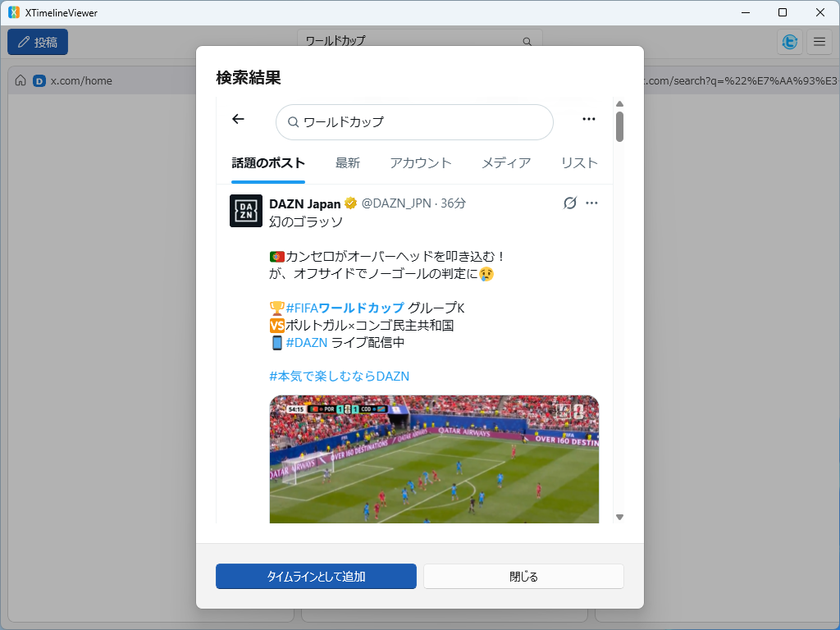Screen dimensions: 840x630
Task: Click the blue bird account icon at top right
Action: 790,42
